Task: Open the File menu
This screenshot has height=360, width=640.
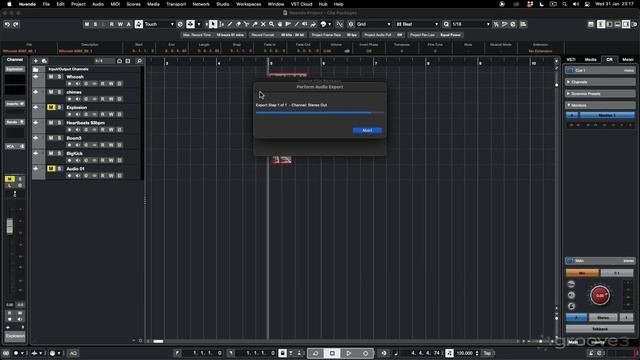Action: (x=46, y=4)
